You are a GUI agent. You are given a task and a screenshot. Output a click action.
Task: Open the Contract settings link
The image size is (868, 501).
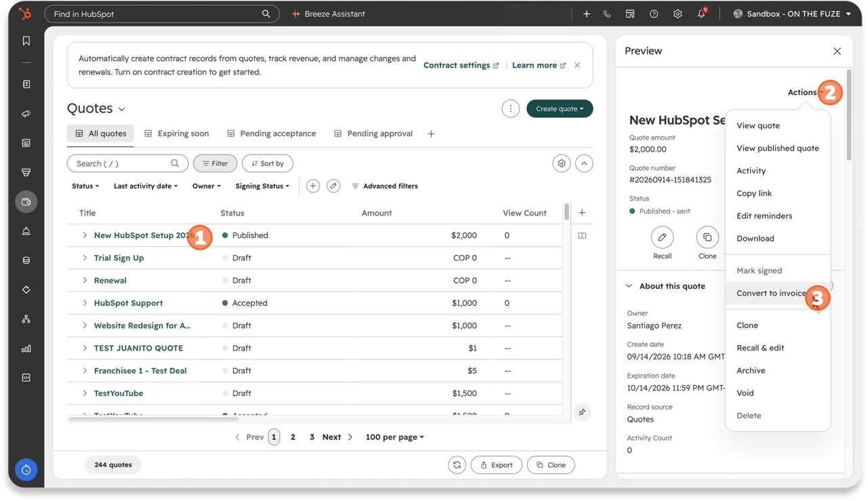coord(461,65)
